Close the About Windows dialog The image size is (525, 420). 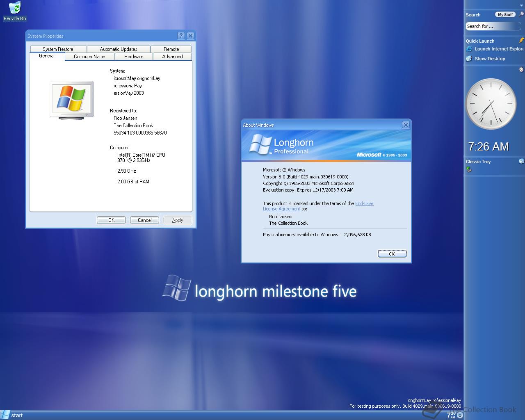(406, 125)
